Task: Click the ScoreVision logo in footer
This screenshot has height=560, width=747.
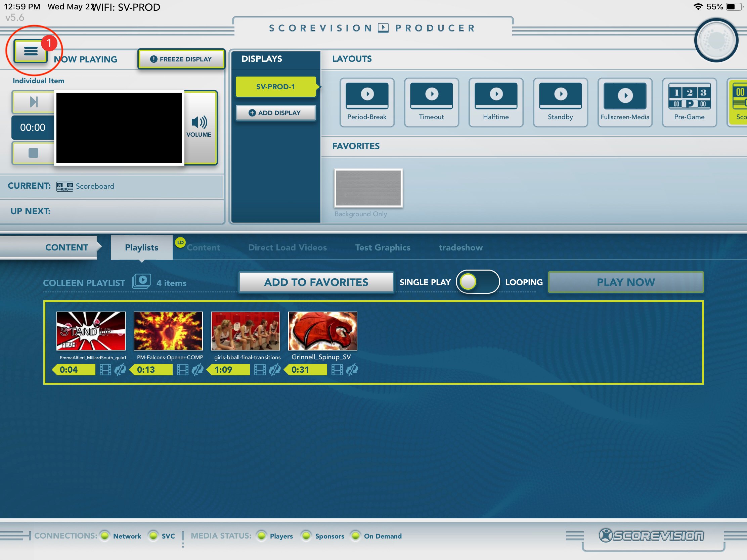Action: click(651, 535)
